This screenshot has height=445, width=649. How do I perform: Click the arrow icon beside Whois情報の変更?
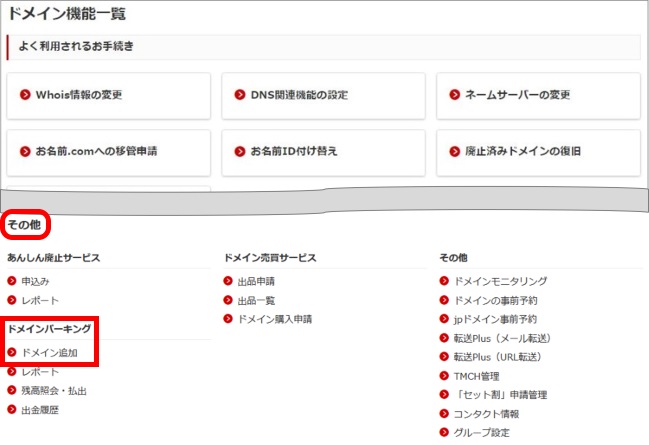(x=25, y=95)
